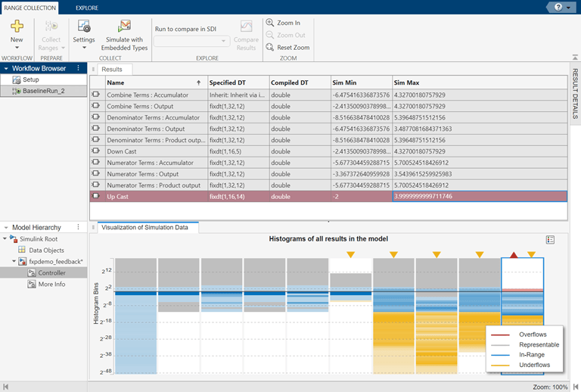Switch to the EXPLORE ribbon tab
The height and width of the screenshot is (392, 581).
pos(87,8)
